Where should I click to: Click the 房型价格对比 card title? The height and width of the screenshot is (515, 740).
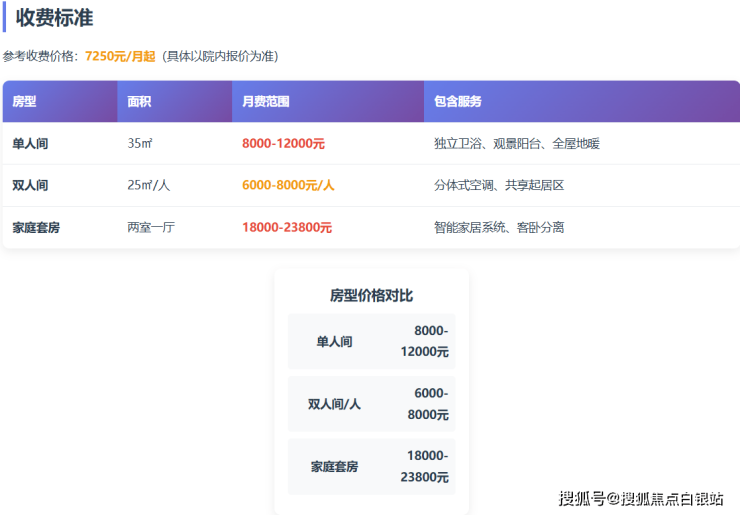(371, 296)
